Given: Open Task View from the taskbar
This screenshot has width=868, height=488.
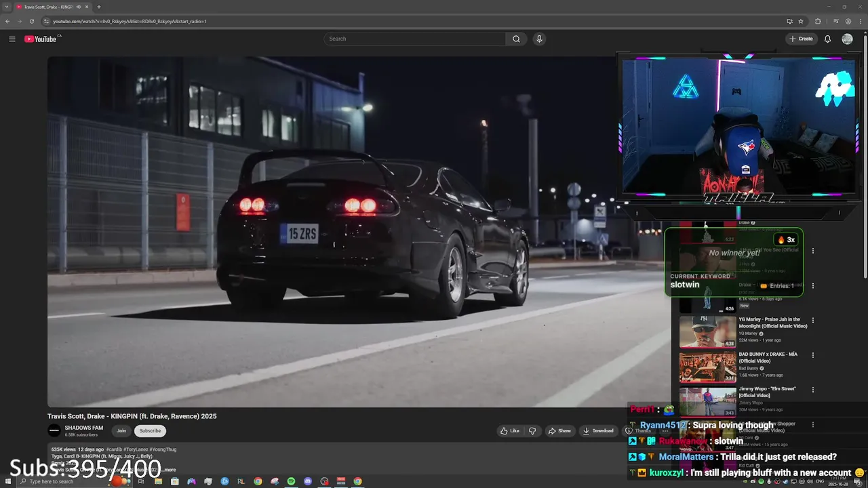Looking at the screenshot, I should tap(141, 481).
